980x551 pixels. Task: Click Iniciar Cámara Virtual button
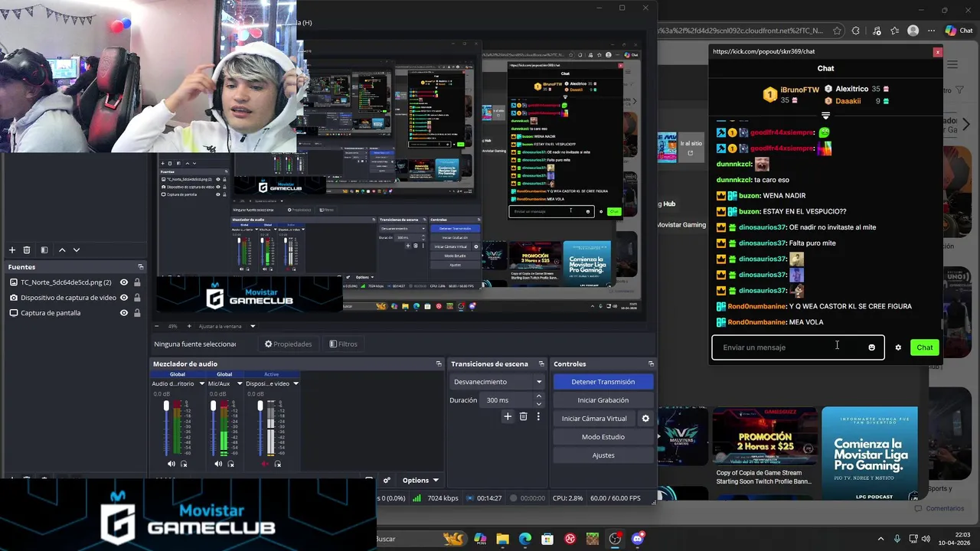click(594, 419)
